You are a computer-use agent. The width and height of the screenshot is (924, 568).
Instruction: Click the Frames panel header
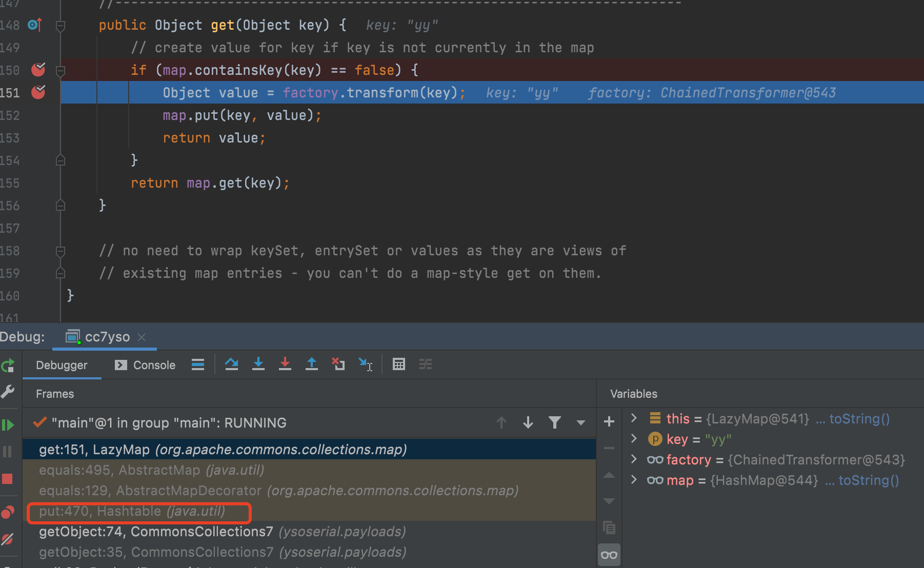click(55, 394)
